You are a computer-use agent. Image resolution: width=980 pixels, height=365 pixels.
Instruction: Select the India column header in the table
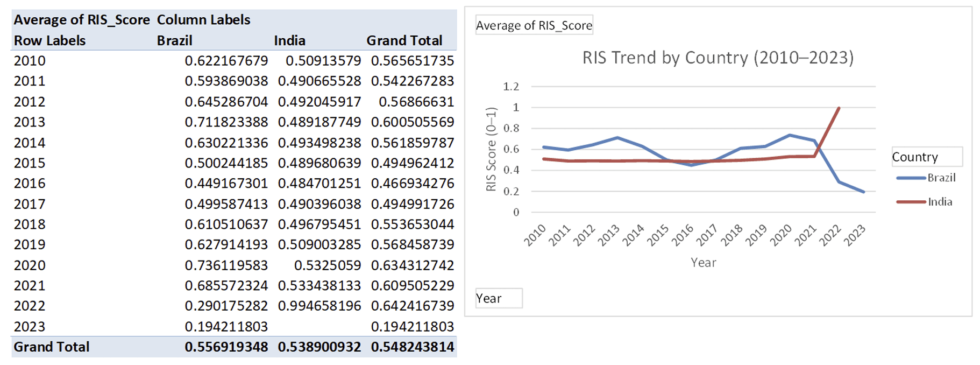(x=289, y=40)
